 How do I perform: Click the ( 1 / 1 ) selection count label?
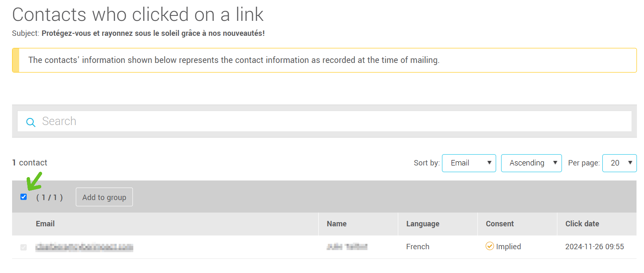(x=50, y=197)
